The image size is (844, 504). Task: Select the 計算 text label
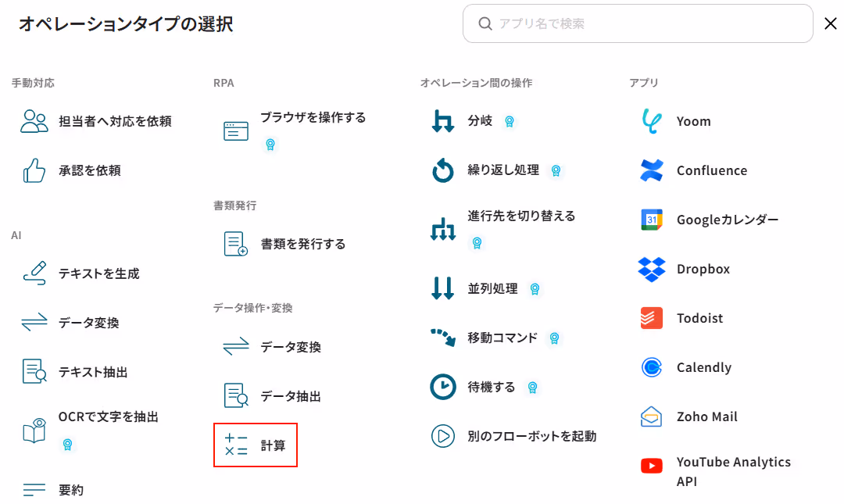tap(273, 445)
